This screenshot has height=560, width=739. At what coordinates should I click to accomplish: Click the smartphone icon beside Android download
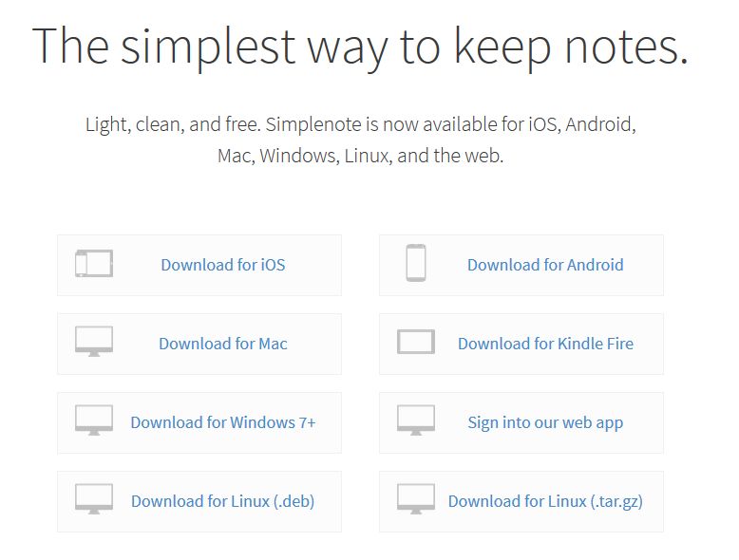pyautogui.click(x=416, y=263)
